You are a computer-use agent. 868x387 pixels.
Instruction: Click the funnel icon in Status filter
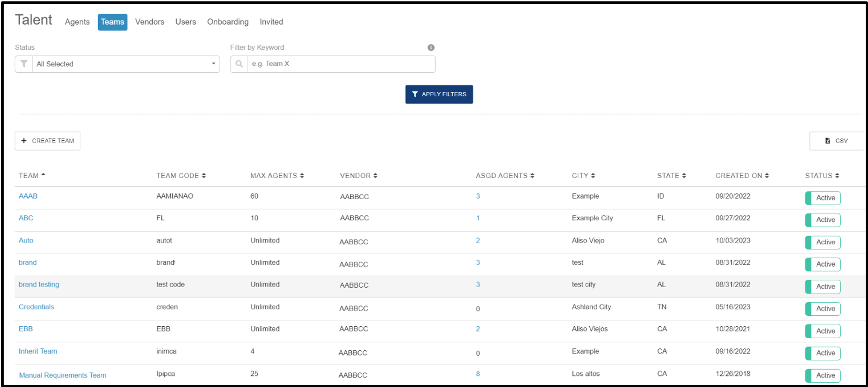24,64
